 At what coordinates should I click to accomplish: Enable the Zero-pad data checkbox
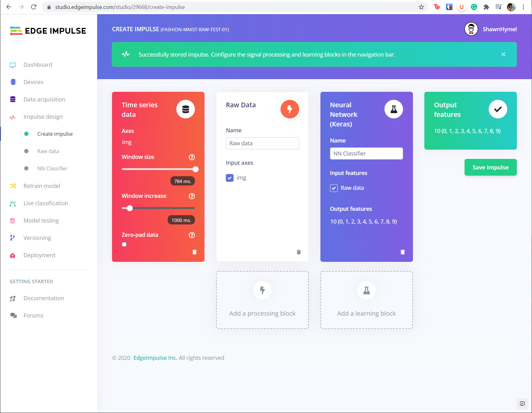coord(124,244)
